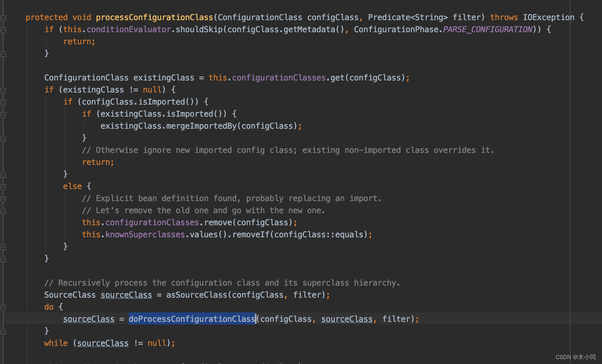Image resolution: width=602 pixels, height=364 pixels.
Task: Click the 'Otherwise ignore new imported' comment
Action: pos(288,150)
